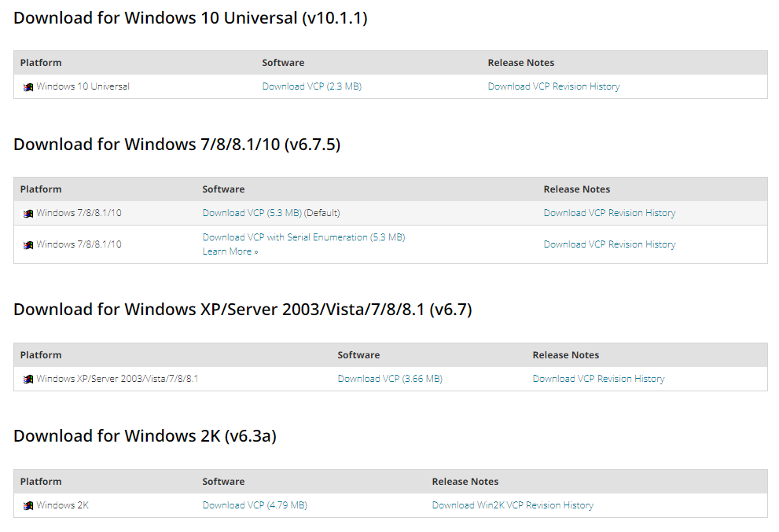This screenshot has height=532, width=779.
Task: Click the heading 'Download for Windows 10 Universal (v10.1.1)'
Action: [191, 18]
